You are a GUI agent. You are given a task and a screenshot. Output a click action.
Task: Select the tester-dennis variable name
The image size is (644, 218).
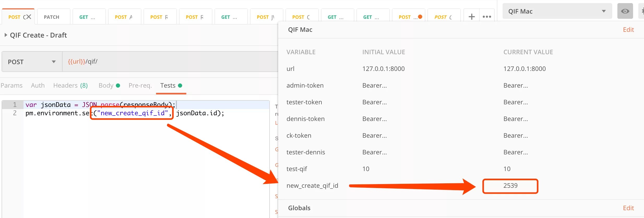306,152
